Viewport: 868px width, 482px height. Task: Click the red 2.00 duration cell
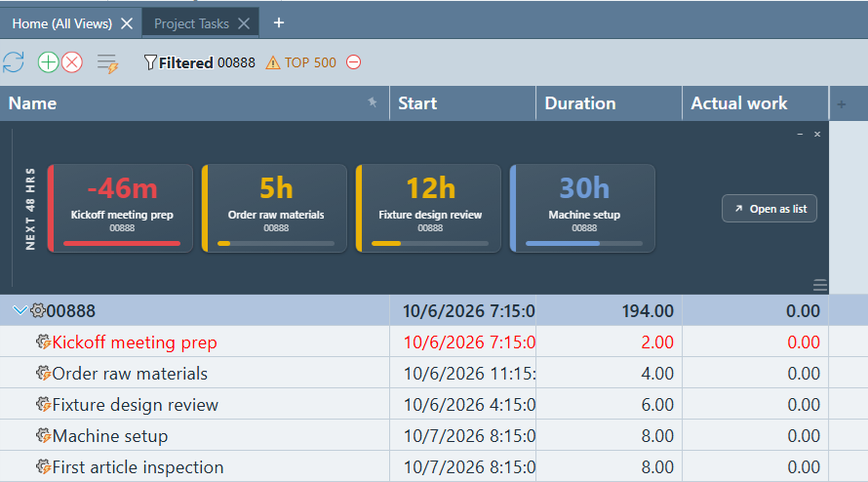point(609,341)
